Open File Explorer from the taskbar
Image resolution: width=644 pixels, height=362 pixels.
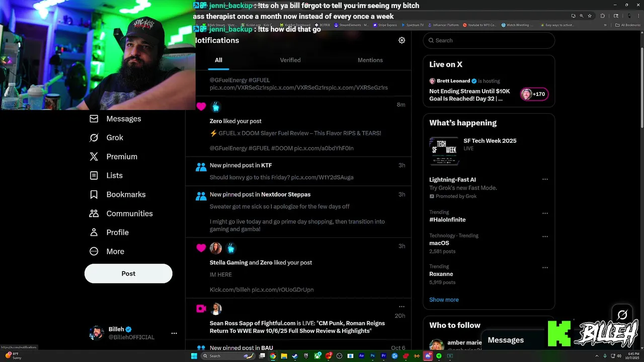tap(284, 356)
